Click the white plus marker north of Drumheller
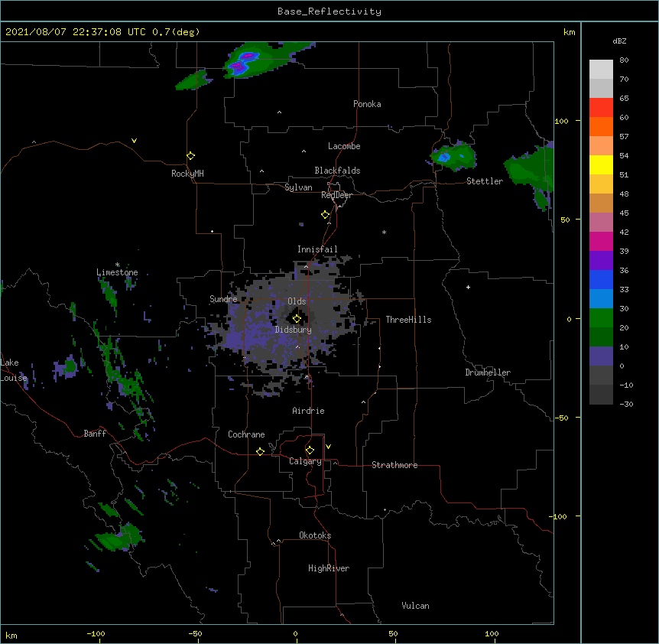Screen dimensions: 659x644 point(468,287)
